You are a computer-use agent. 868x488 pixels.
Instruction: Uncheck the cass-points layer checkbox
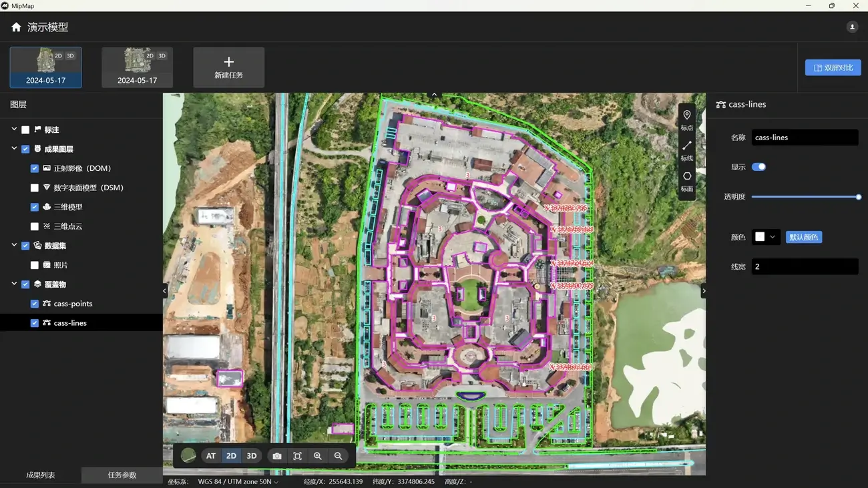(35, 304)
